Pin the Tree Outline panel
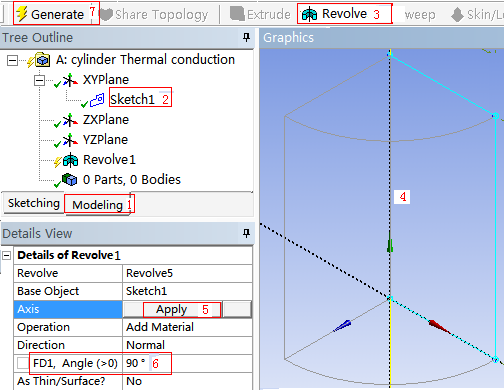Image resolution: width=504 pixels, height=390 pixels. click(246, 37)
